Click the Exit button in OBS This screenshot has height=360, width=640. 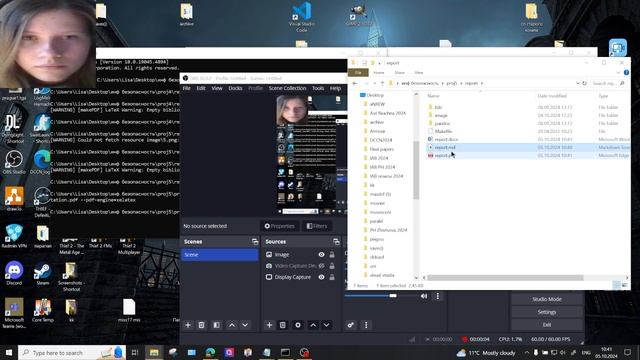coord(547,325)
